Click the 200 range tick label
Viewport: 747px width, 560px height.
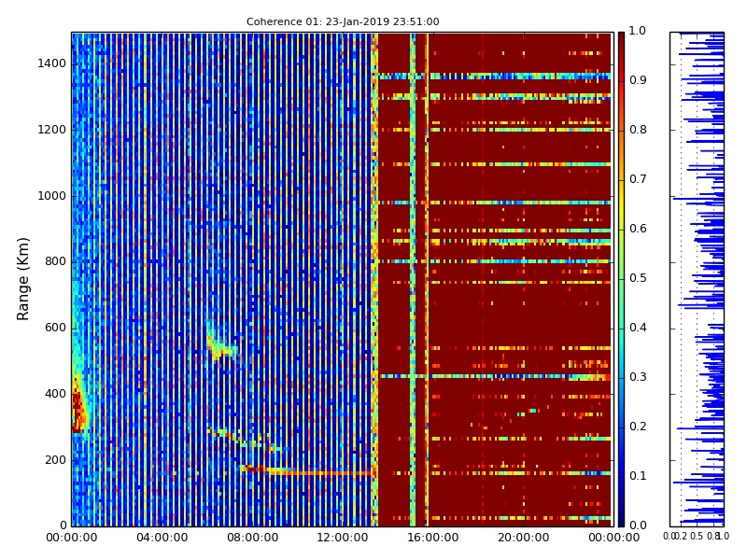click(55, 460)
